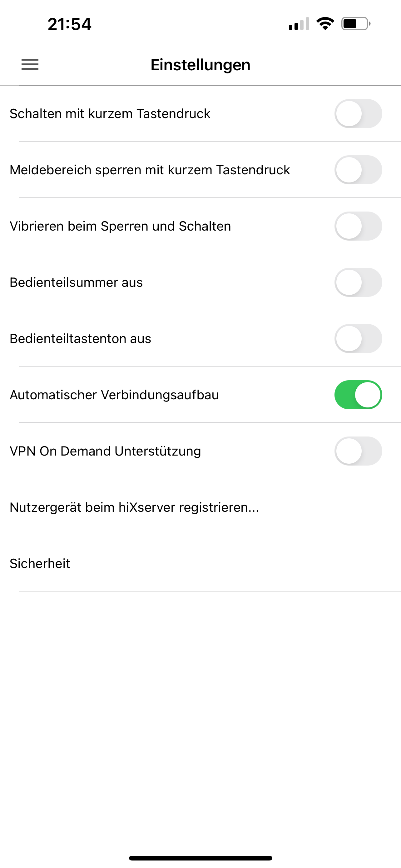
Task: Tap the Einstellungen page title
Action: [200, 65]
